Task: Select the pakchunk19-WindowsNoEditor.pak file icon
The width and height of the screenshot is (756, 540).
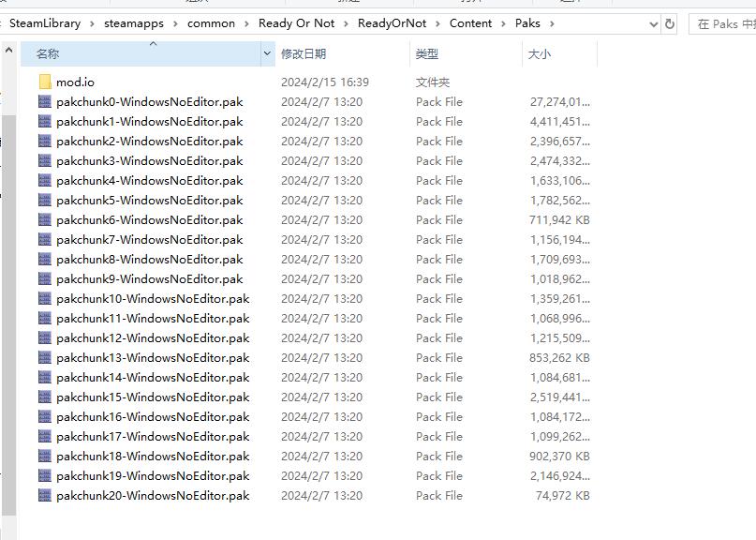Action: [45, 476]
